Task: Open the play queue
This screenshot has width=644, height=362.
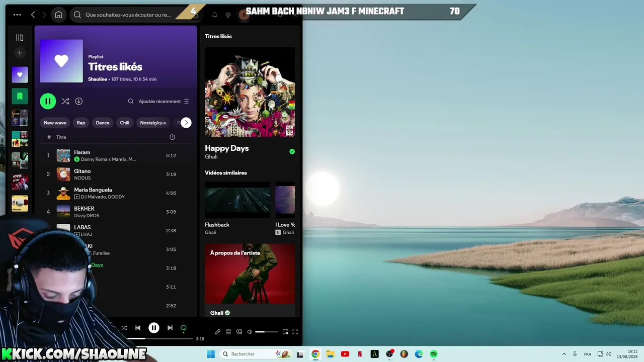Action: pos(228,332)
